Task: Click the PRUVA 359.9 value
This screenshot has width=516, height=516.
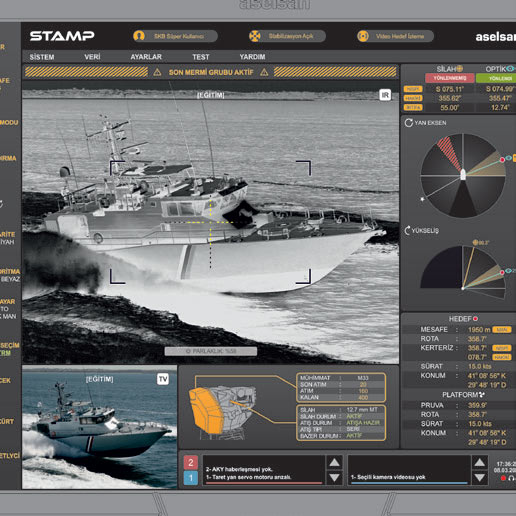Action: 477,405
